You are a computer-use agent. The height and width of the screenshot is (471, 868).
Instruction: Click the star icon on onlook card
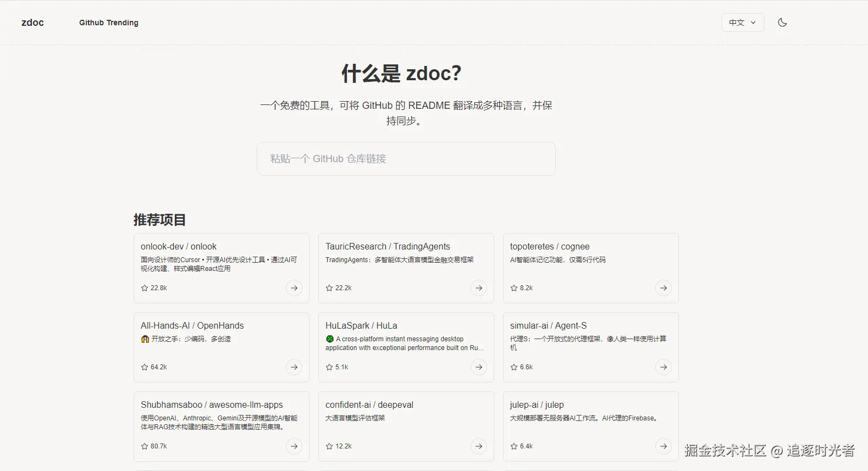coord(145,288)
